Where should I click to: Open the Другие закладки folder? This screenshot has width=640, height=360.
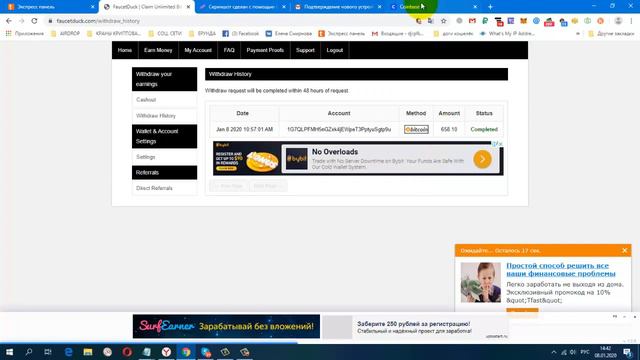click(611, 34)
